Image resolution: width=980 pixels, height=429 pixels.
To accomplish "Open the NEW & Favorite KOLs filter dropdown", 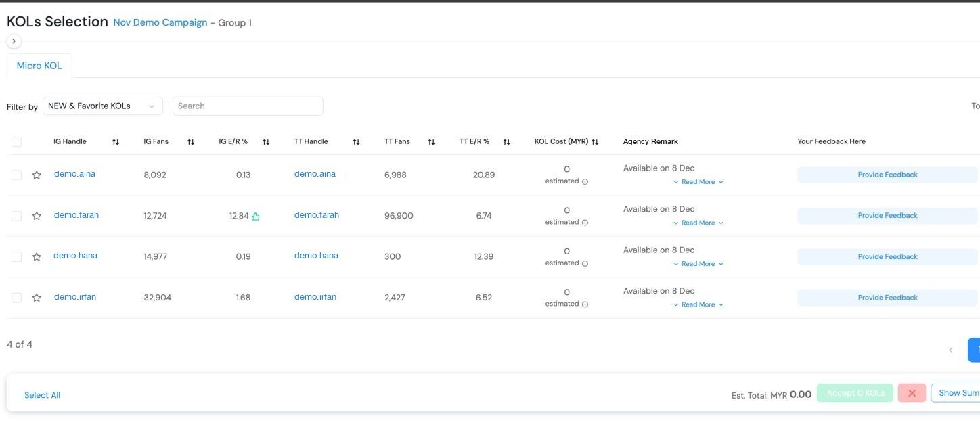I will 103,106.
